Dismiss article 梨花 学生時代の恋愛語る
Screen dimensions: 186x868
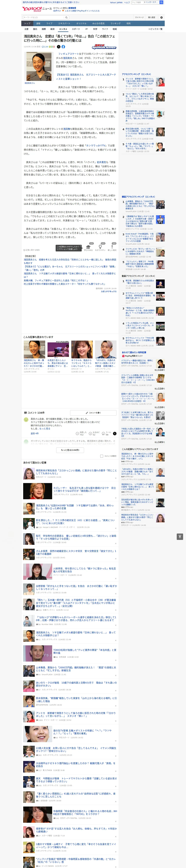[x=115, y=544]
